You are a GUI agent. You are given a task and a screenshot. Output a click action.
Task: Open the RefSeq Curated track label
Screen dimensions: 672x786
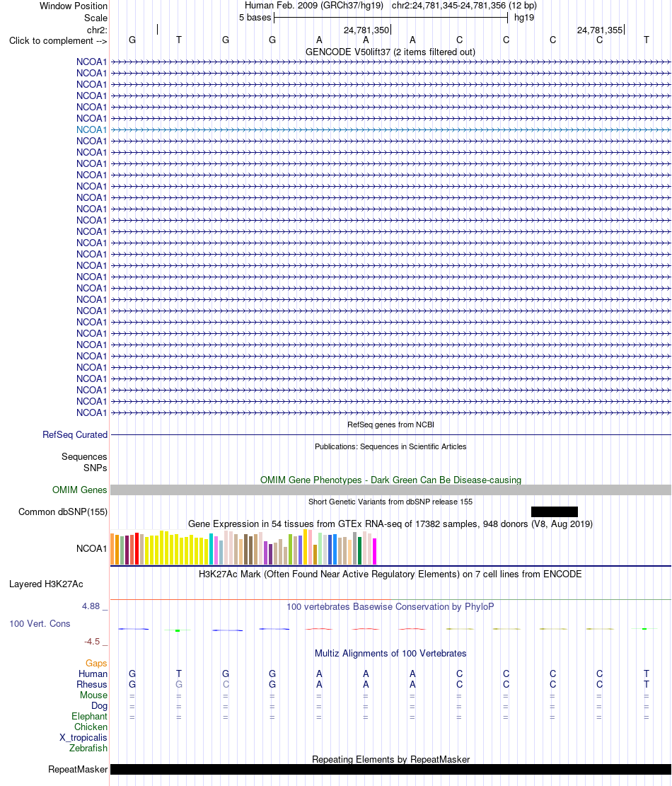click(75, 434)
